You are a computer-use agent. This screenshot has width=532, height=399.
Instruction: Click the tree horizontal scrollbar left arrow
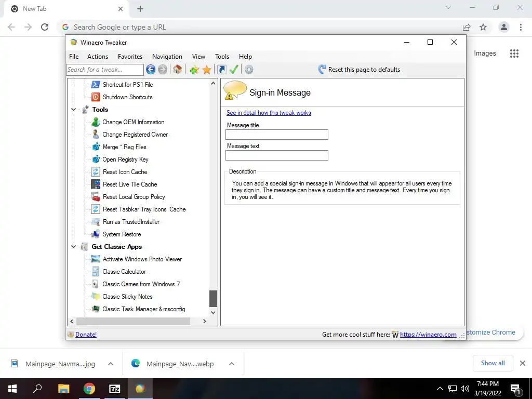click(x=72, y=321)
